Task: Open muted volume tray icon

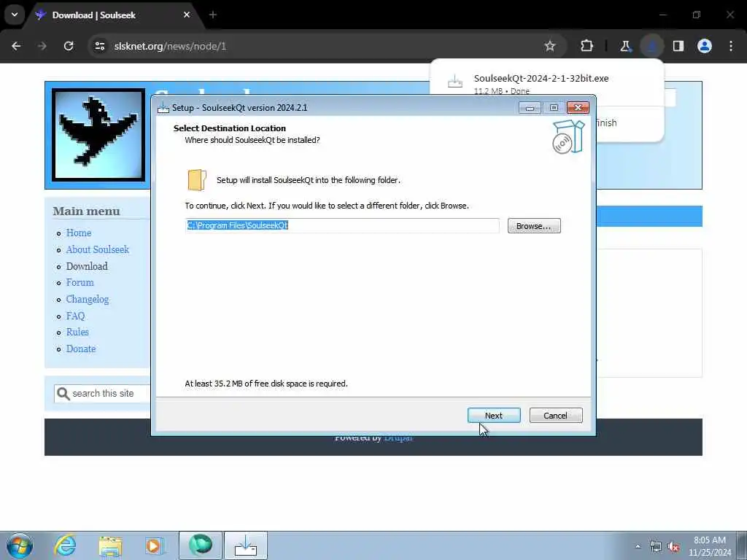Action: tap(673, 547)
